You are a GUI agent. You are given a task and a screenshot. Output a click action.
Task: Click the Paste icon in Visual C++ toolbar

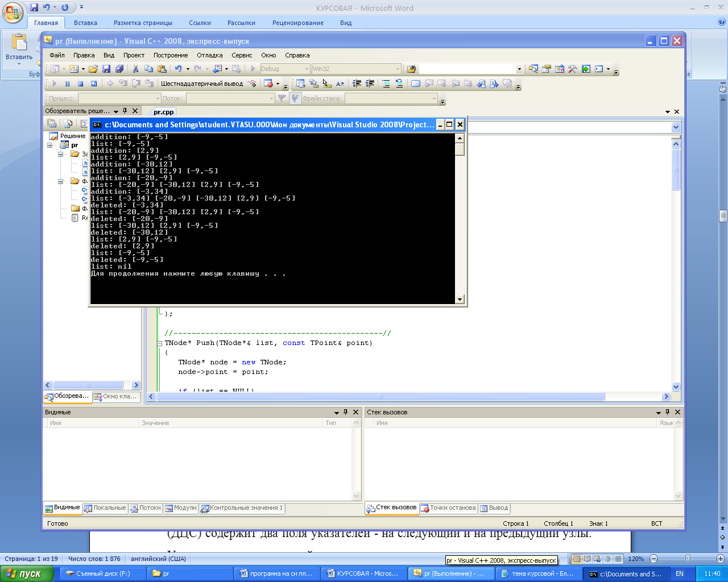(162, 69)
